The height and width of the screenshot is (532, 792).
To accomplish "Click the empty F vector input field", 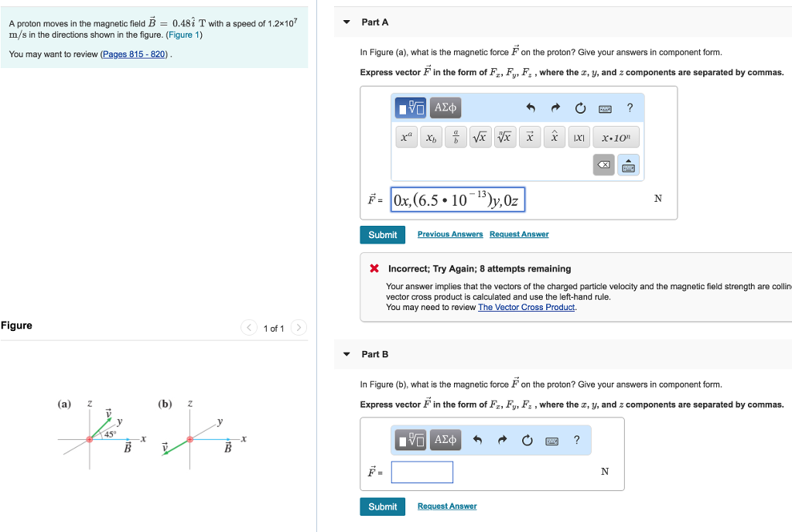I will pos(422,472).
